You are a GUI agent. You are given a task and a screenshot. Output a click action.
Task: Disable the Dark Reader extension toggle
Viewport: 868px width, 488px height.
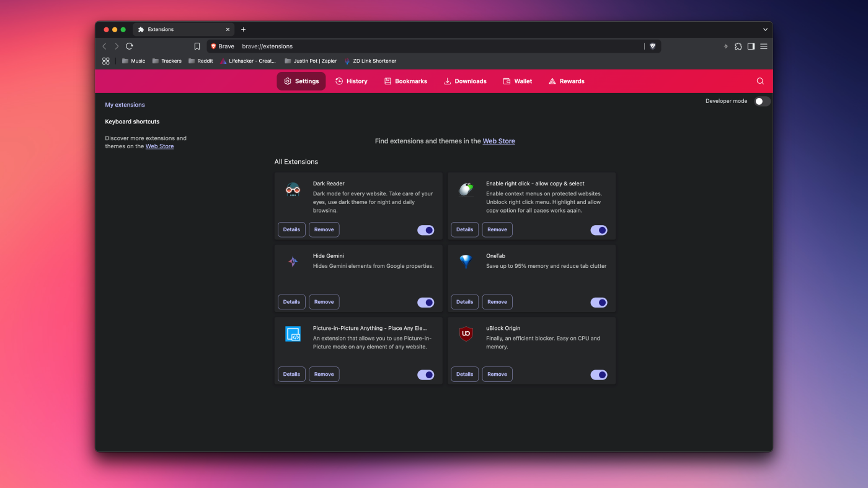pyautogui.click(x=425, y=230)
